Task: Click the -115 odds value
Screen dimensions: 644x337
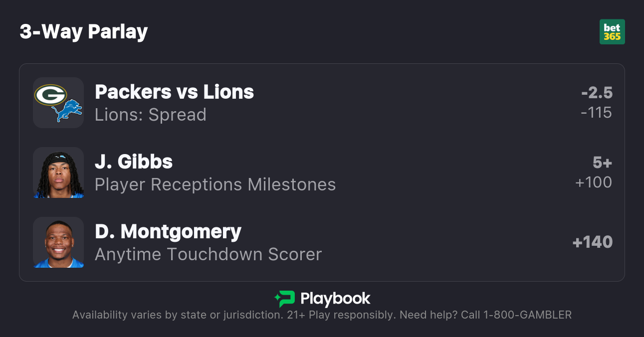Action: click(x=596, y=113)
